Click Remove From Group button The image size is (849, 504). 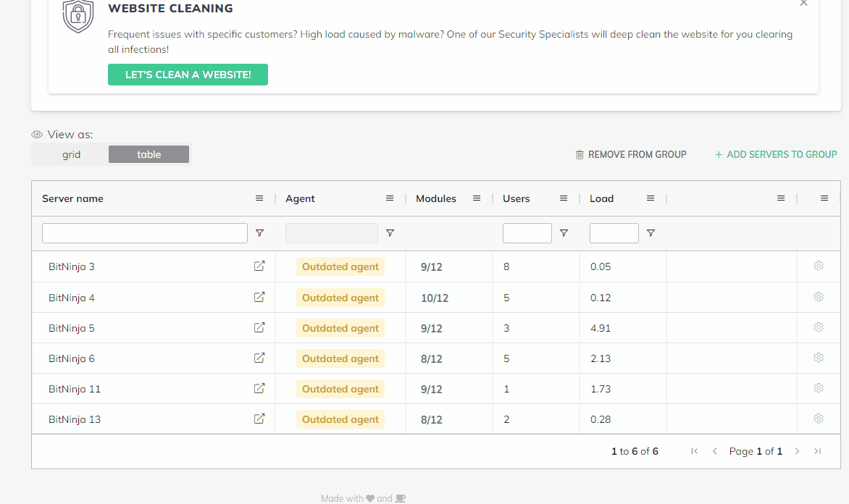631,154
